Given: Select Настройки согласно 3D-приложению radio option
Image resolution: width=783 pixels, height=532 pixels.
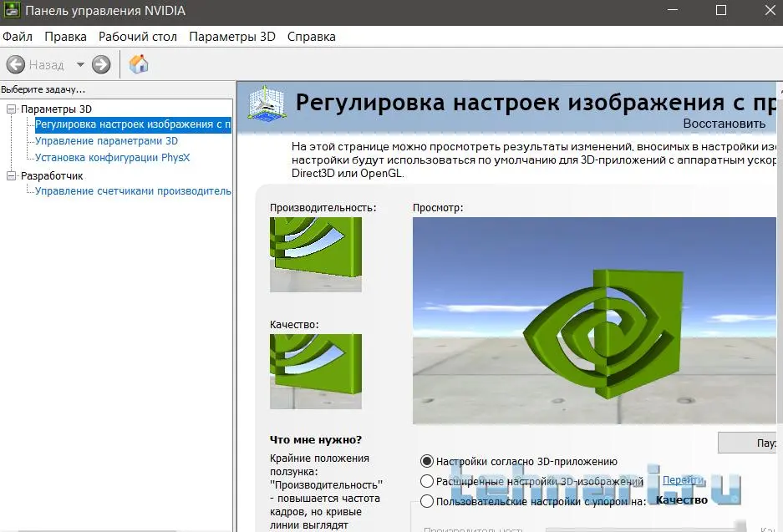Looking at the screenshot, I should (427, 461).
